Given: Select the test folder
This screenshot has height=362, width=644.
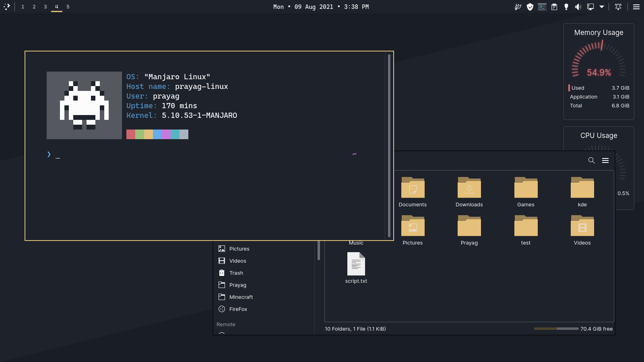Looking at the screenshot, I should tap(526, 230).
